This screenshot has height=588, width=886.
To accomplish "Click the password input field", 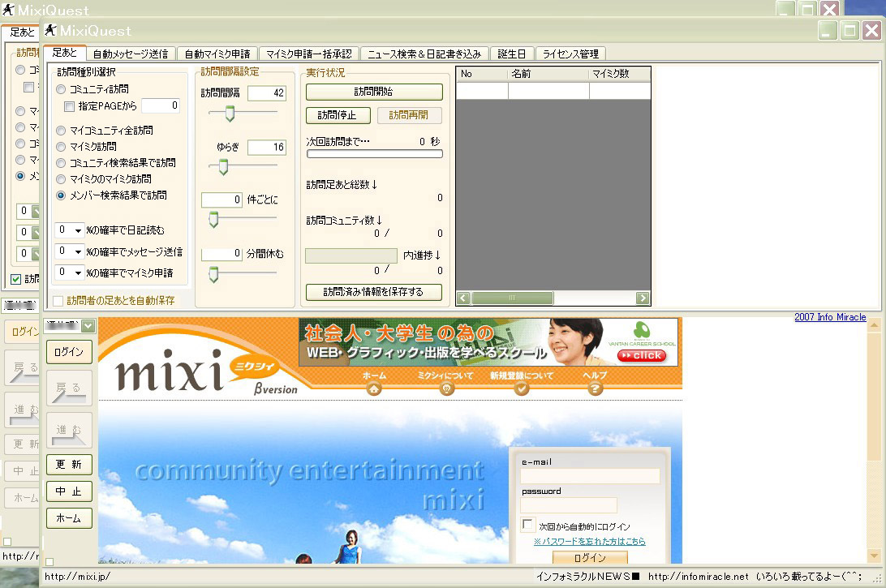I will tap(569, 505).
